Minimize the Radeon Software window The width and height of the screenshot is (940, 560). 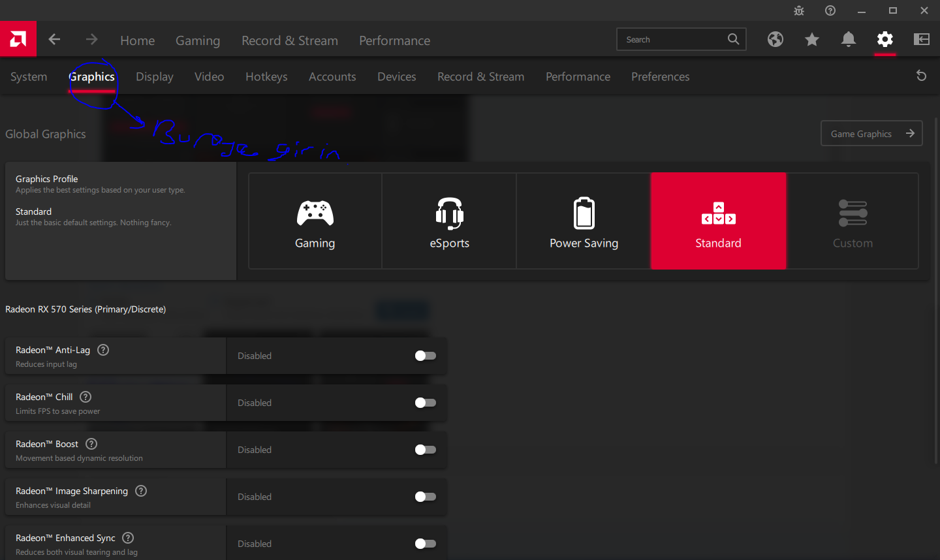pos(862,10)
